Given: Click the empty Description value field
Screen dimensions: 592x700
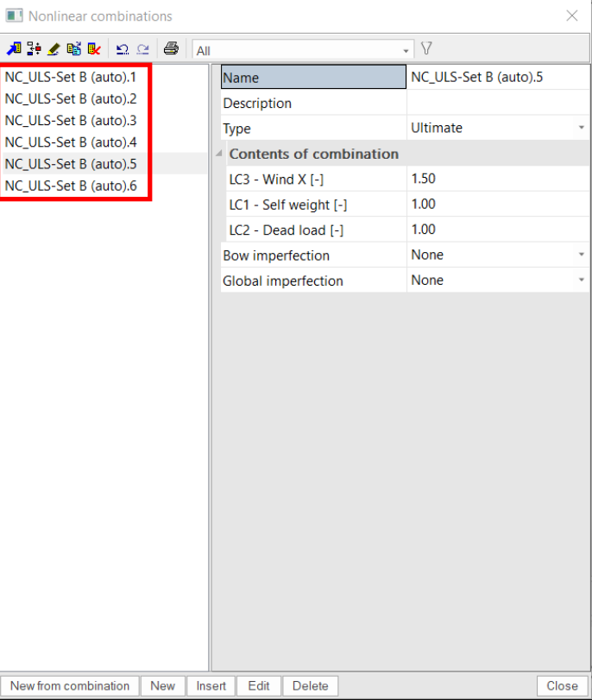Looking at the screenshot, I should point(498,103).
